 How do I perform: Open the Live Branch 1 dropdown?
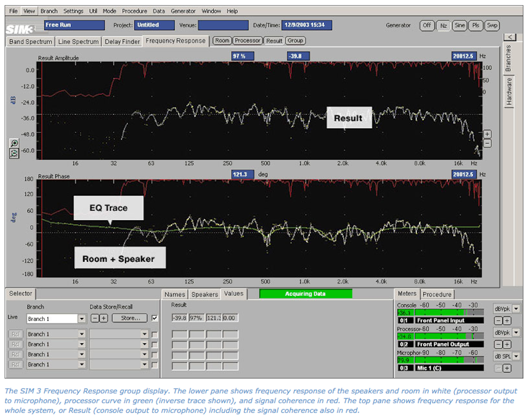point(82,319)
